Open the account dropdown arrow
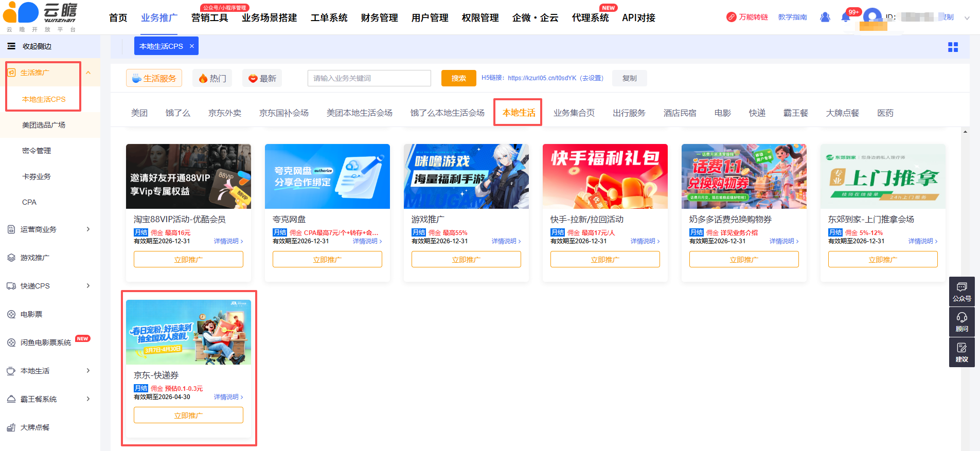 (x=967, y=18)
